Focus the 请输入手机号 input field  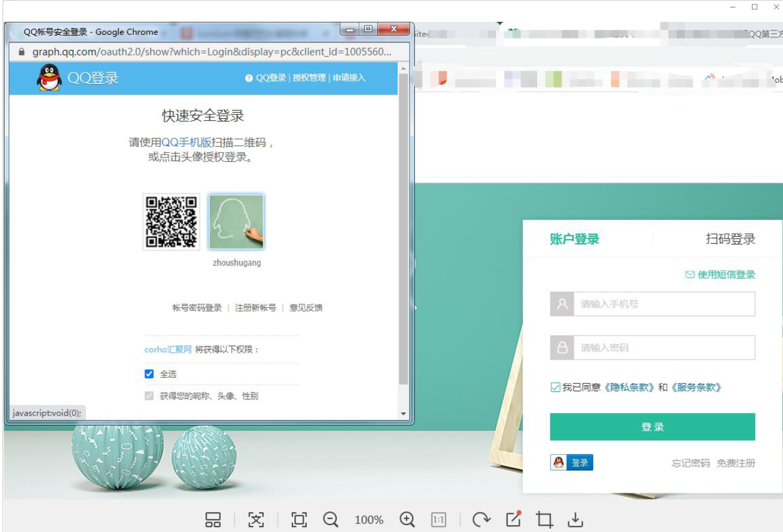pyautogui.click(x=663, y=304)
